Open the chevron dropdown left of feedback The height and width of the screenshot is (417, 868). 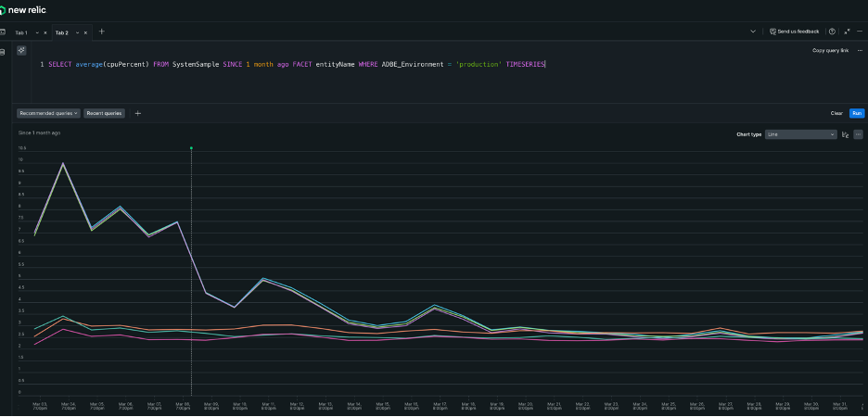tap(752, 32)
